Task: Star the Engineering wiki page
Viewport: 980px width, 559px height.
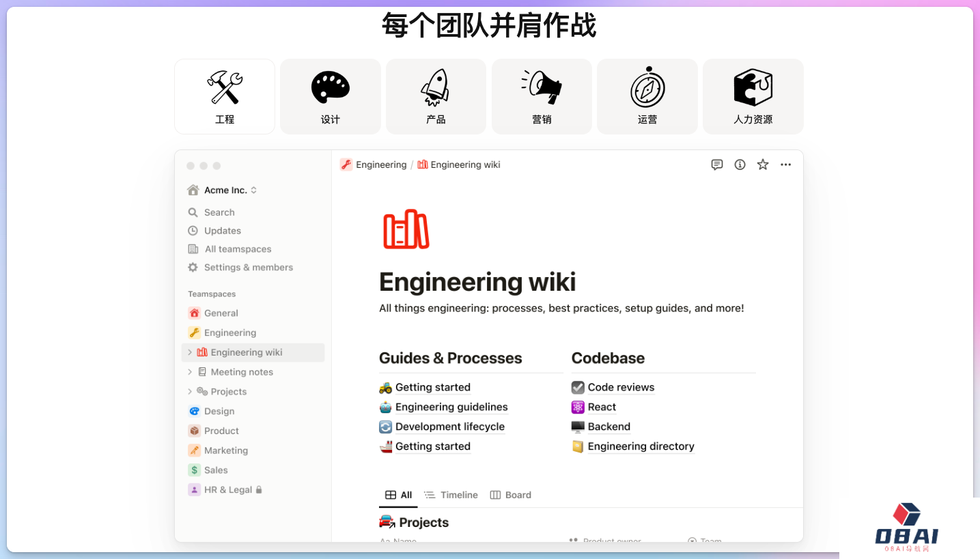Action: pos(763,164)
